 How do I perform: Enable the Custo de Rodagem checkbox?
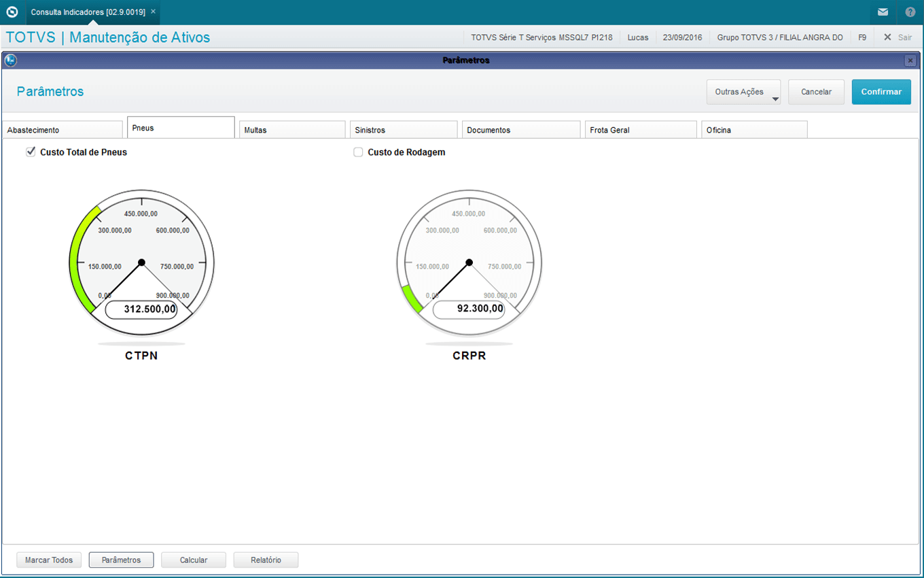(x=358, y=152)
